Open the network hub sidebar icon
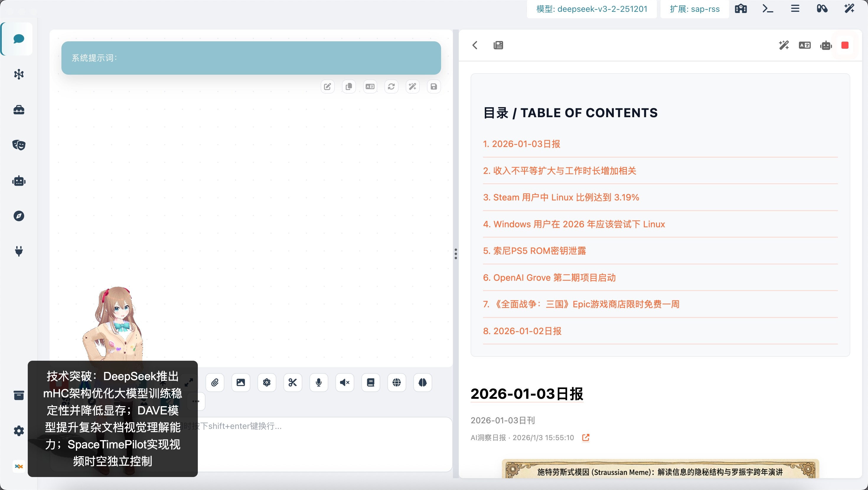 [19, 74]
